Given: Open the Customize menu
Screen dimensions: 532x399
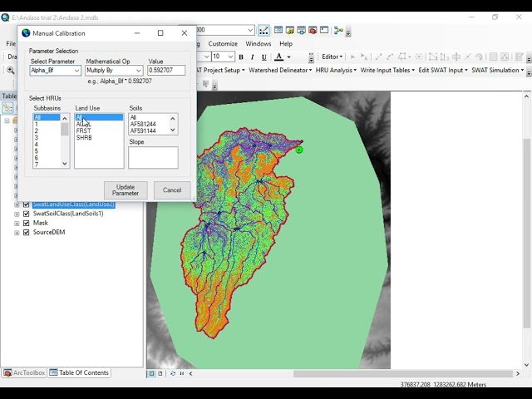Looking at the screenshot, I should click(x=223, y=44).
